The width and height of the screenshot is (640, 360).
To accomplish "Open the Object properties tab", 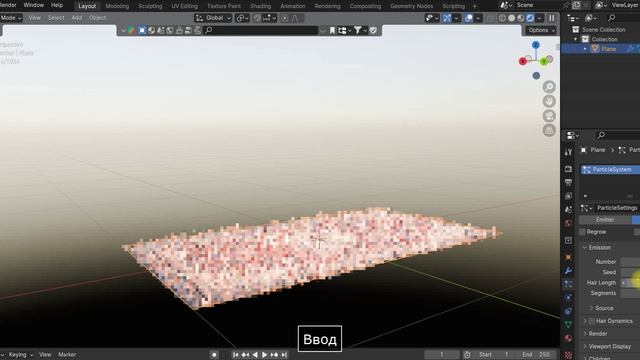I will 568,257.
